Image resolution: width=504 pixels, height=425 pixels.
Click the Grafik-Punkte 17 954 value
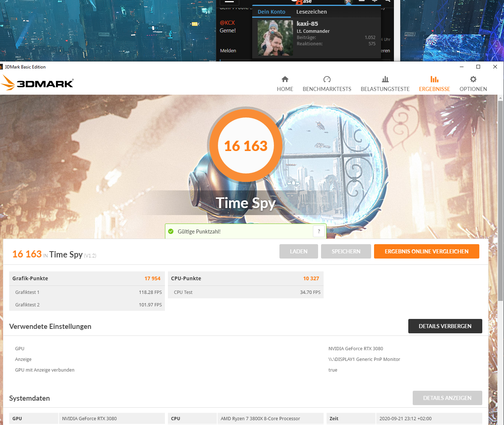click(152, 278)
